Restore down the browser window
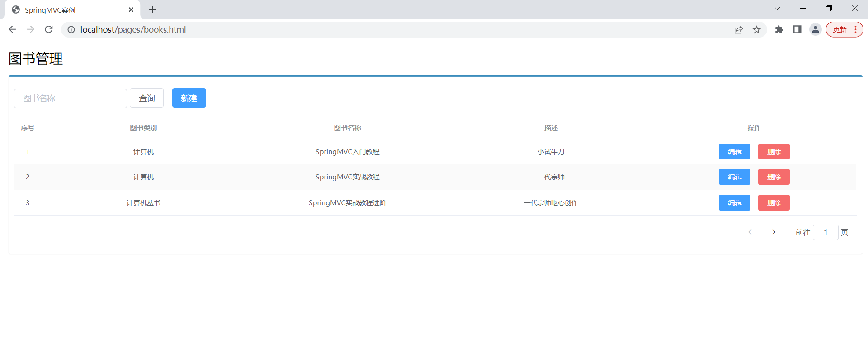The image size is (868, 361). pos(829,9)
